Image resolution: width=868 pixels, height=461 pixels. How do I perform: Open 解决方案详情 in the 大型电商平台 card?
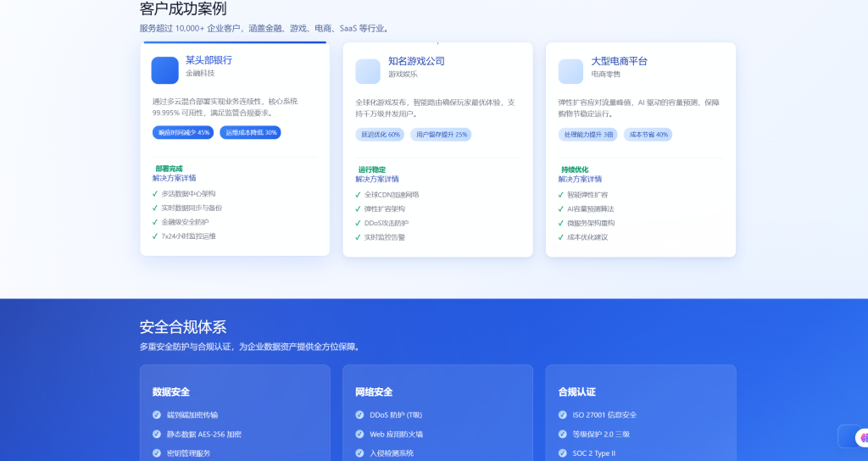click(x=580, y=180)
